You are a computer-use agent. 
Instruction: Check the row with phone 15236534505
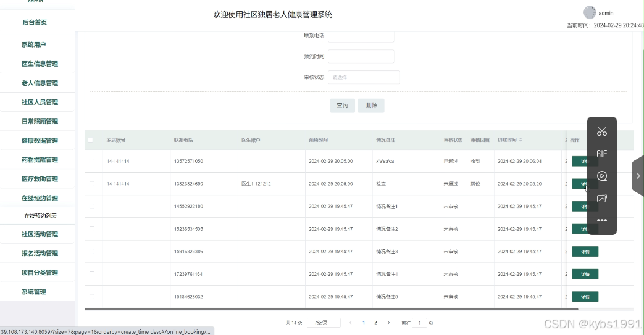pos(92,229)
